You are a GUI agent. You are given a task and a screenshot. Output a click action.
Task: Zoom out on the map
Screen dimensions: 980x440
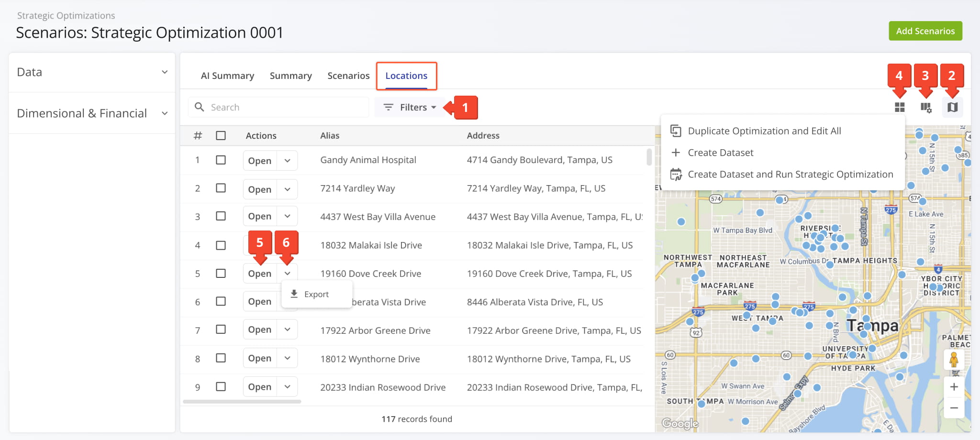tap(954, 408)
